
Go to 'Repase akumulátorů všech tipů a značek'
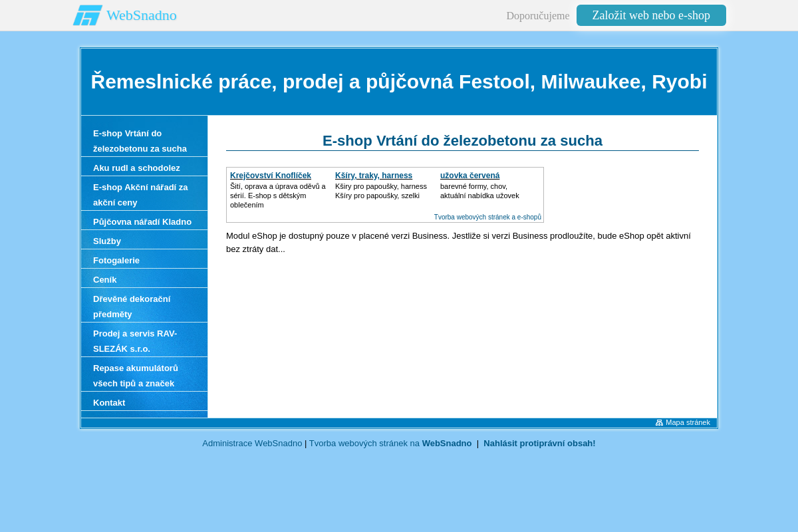click(x=136, y=376)
